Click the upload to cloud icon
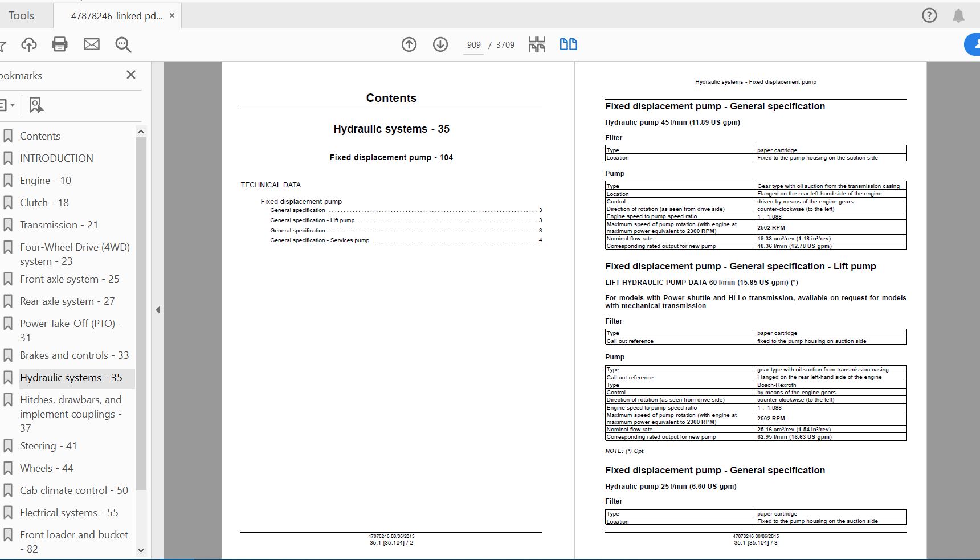This screenshot has height=560, width=980. tap(29, 44)
